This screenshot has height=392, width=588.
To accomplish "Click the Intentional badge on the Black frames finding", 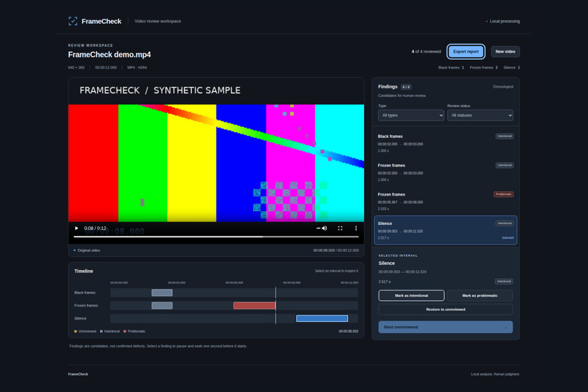I will coord(504,137).
